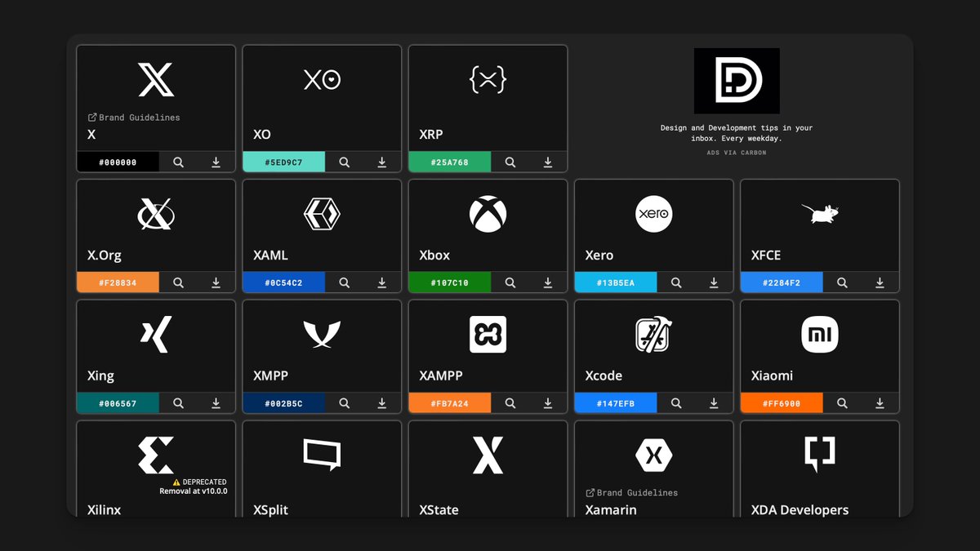Click the X.Org logo icon
980x551 pixels.
pos(156,214)
